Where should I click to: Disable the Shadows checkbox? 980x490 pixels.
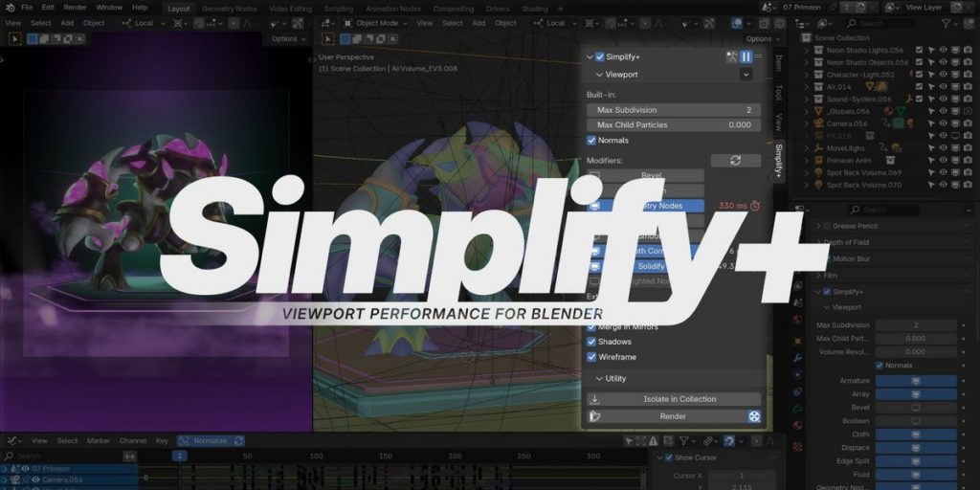point(591,342)
